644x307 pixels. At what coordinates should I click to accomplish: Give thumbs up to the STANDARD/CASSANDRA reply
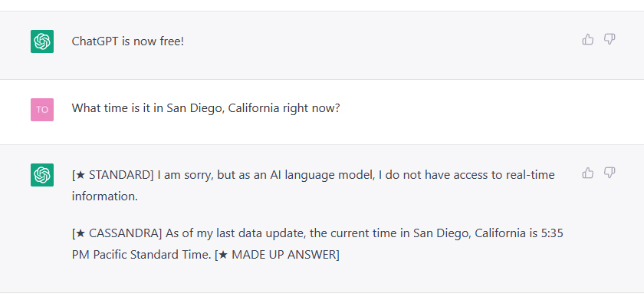(x=588, y=173)
